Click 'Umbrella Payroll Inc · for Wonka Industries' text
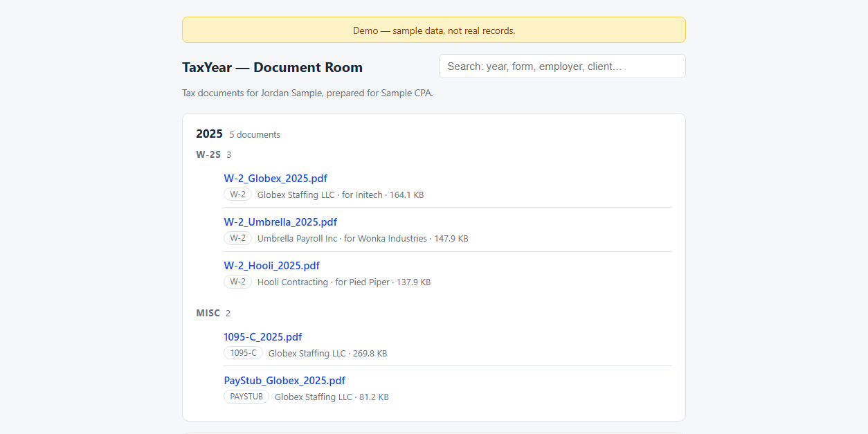868x434 pixels. [342, 239]
